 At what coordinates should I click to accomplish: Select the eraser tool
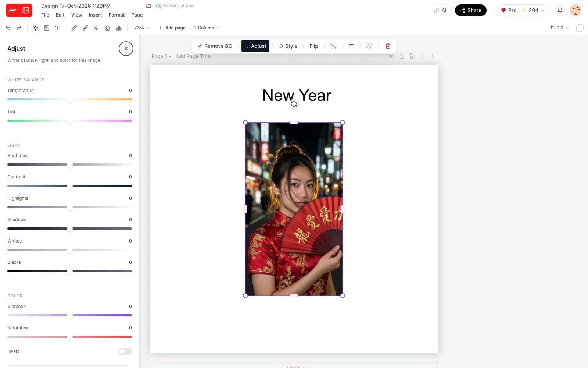(107, 28)
